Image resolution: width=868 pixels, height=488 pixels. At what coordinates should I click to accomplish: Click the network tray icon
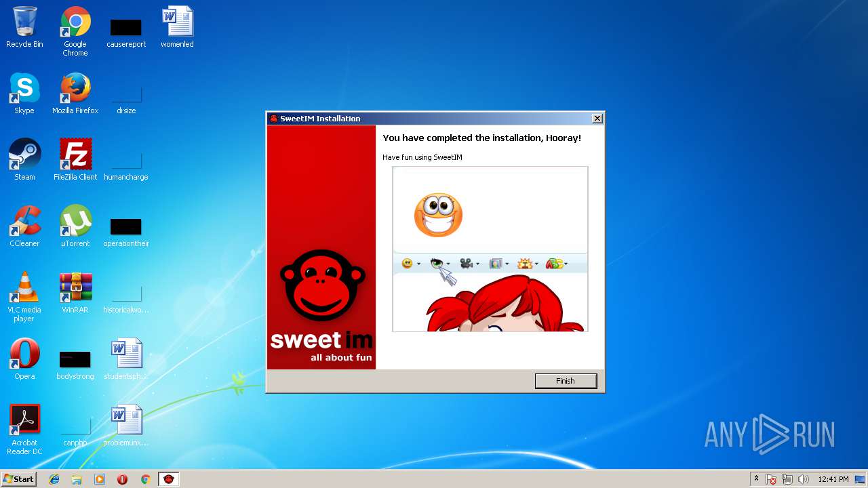click(787, 479)
